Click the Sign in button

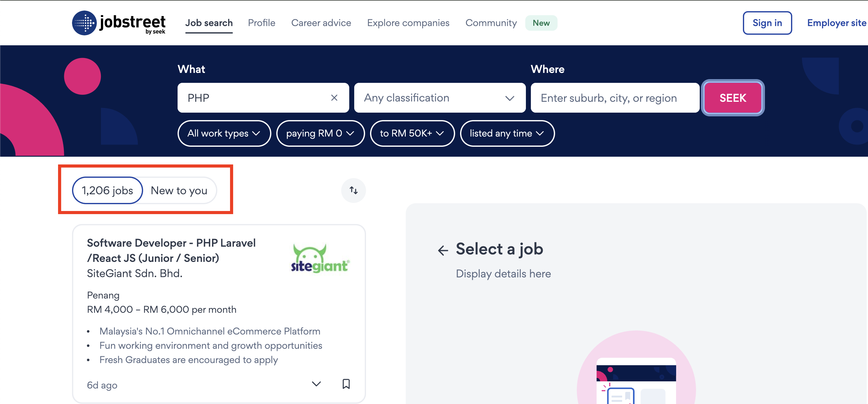pos(767,23)
